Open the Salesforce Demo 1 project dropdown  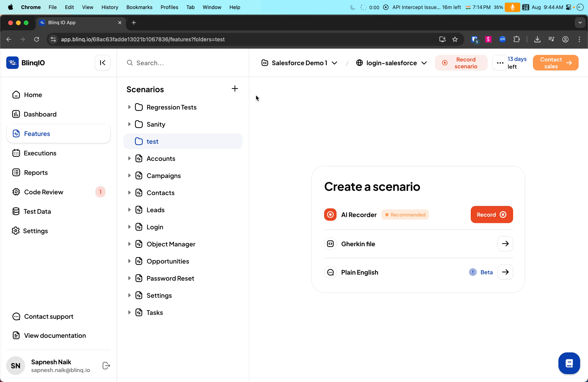[299, 63]
